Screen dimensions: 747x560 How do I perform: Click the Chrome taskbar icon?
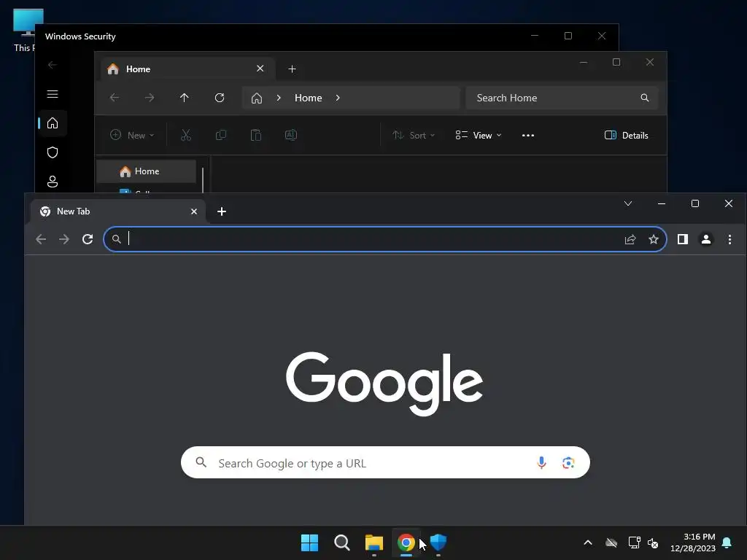click(x=406, y=542)
